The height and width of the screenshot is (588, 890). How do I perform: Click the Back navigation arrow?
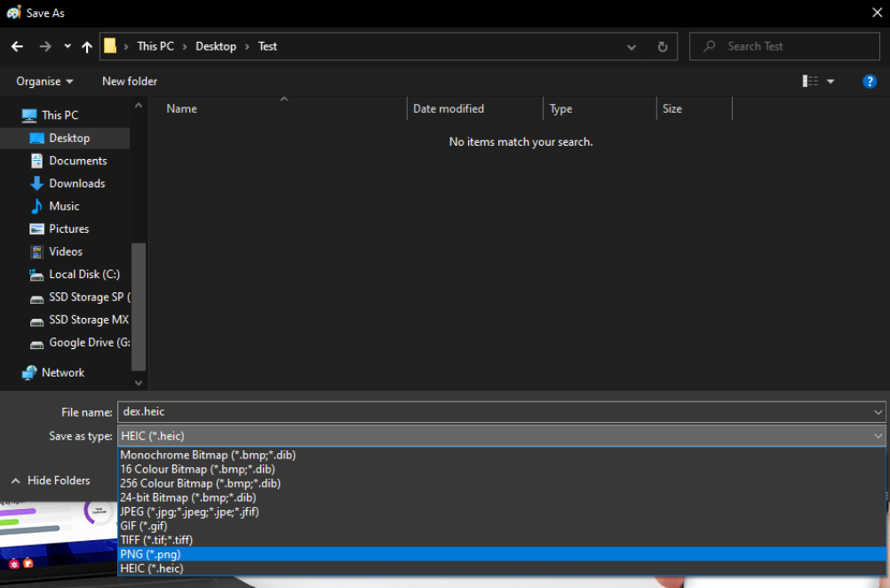(17, 46)
